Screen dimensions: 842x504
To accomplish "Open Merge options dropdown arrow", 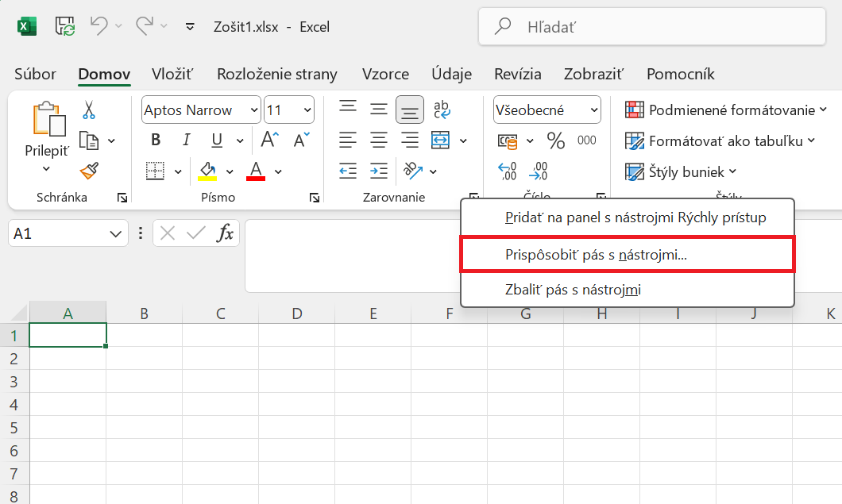I will tap(463, 141).
